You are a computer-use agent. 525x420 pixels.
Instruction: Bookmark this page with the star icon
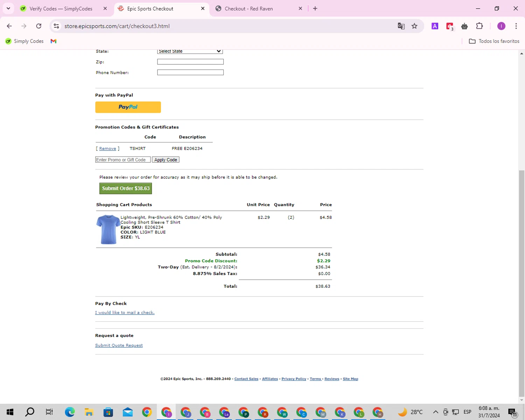pyautogui.click(x=414, y=26)
